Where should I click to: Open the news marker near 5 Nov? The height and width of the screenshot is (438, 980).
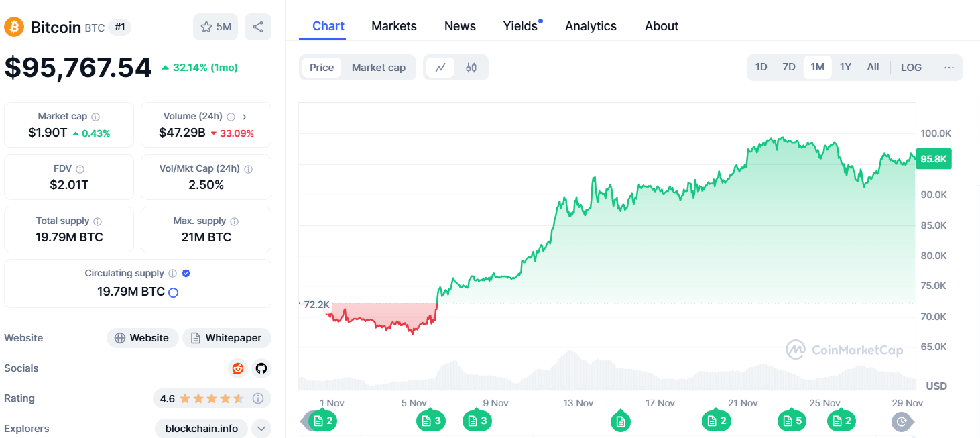pos(430,421)
